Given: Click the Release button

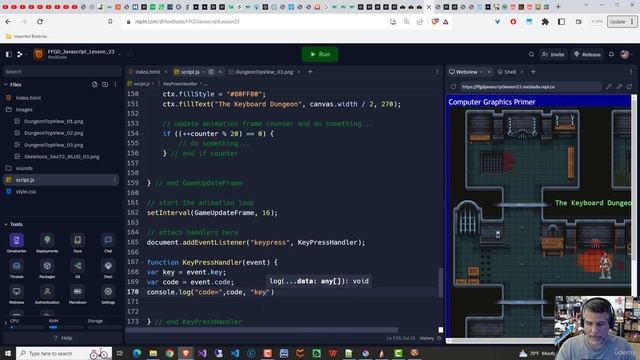Looking at the screenshot, I should pos(587,54).
